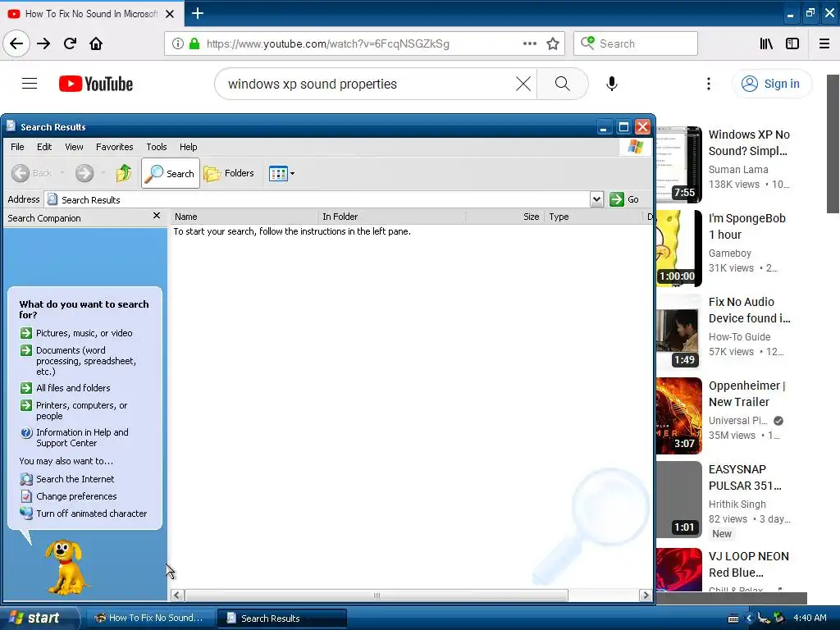
Task: Bookmark this page with star icon
Action: point(553,43)
